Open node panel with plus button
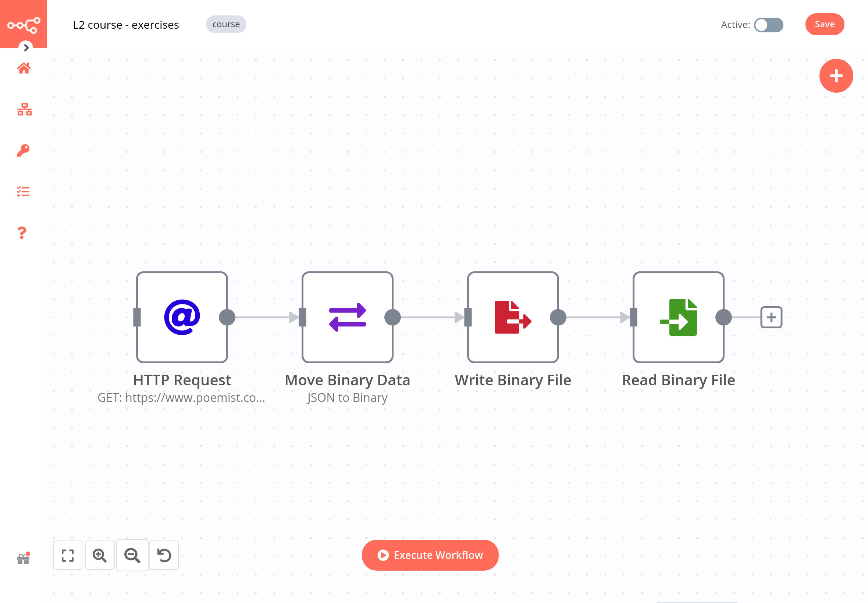868x603 pixels. [836, 76]
